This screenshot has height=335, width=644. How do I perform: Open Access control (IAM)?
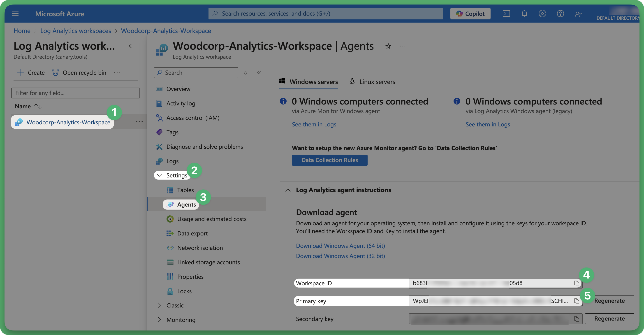coord(193,118)
